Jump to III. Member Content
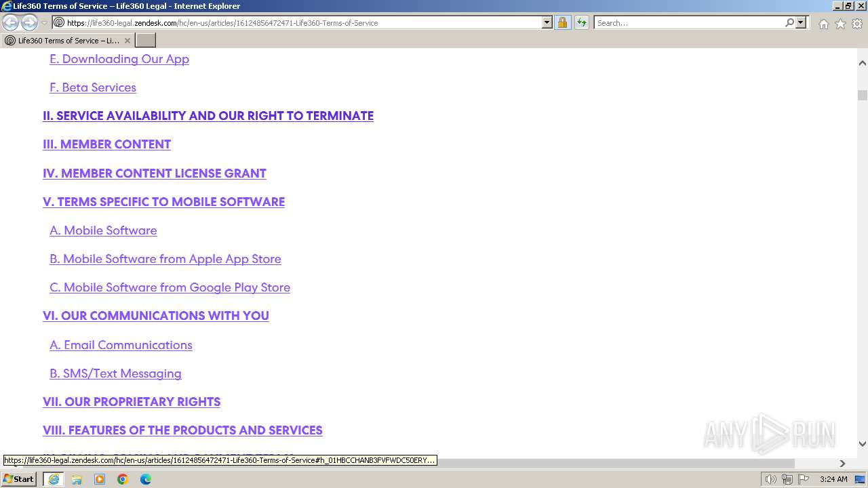This screenshot has width=868, height=488. point(106,144)
